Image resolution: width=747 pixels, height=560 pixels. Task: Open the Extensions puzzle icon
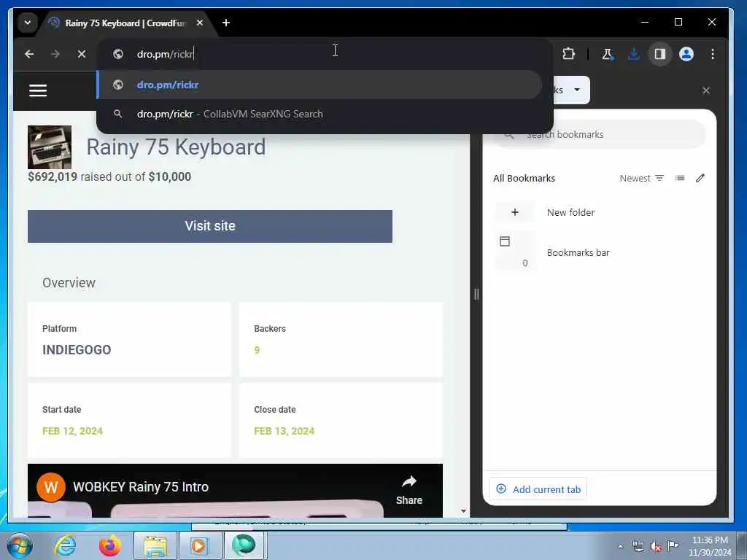568,54
